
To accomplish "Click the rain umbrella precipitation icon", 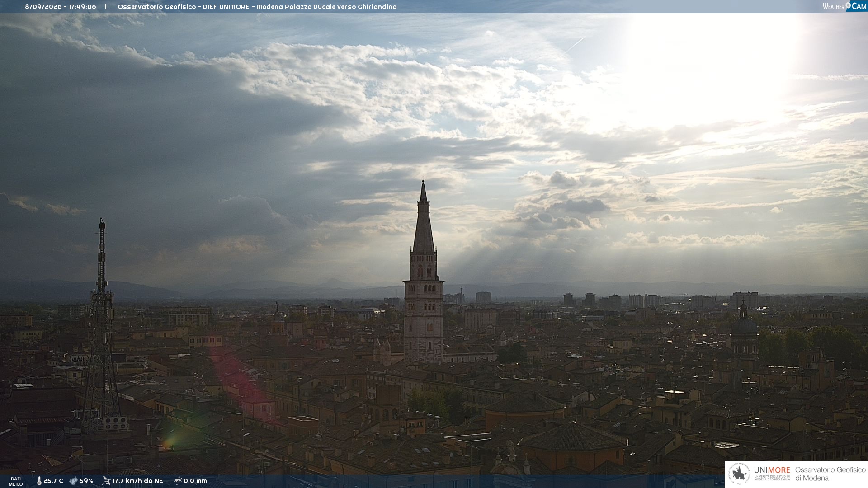I will pos(178,481).
